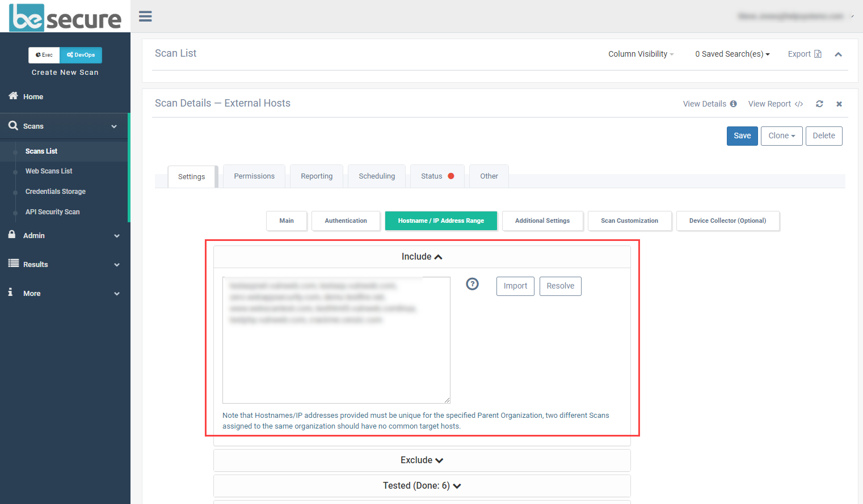Select the Reporting tab

pos(317,176)
